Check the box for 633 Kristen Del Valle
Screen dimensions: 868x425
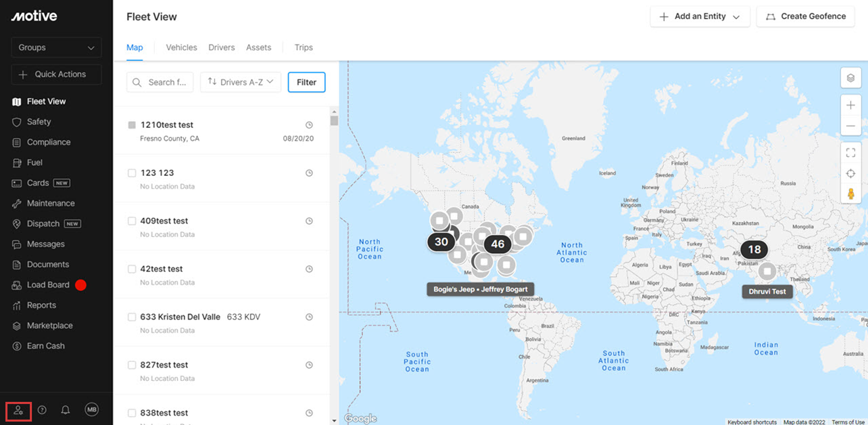click(x=132, y=317)
